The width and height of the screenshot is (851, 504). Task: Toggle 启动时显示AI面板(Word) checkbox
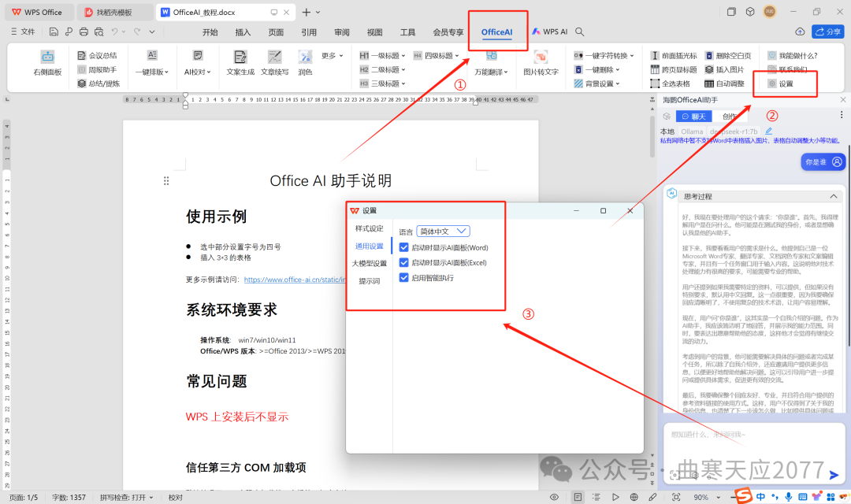[403, 247]
